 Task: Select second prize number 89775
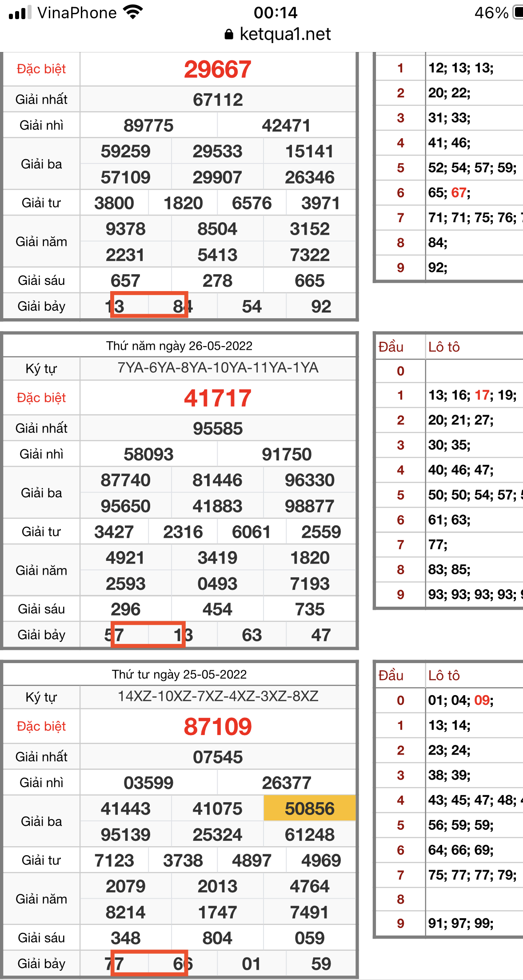[148, 125]
